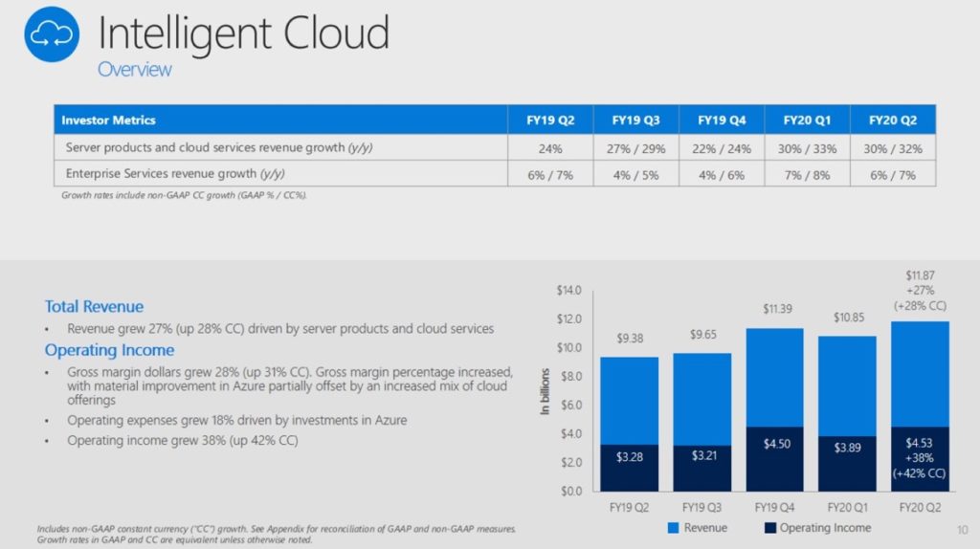Click the 'Revenue grew 27%' bullet
Screen dimensions: 980x549
(x=280, y=328)
